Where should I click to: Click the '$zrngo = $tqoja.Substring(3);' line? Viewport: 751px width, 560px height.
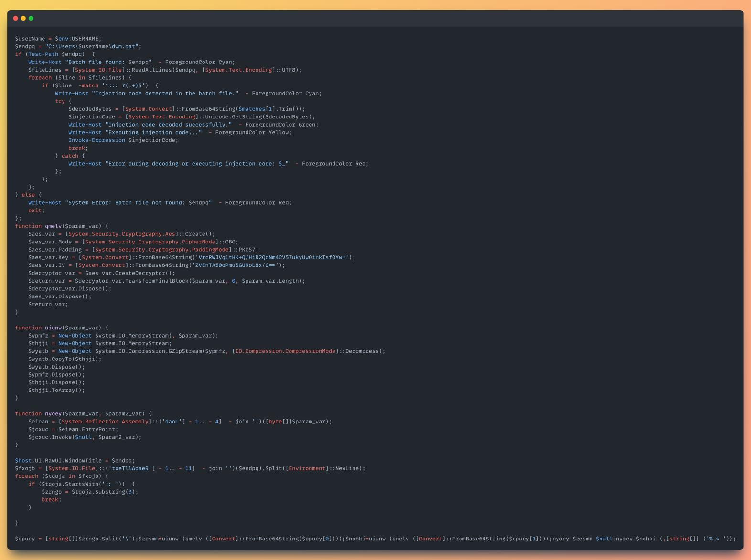tap(90, 492)
